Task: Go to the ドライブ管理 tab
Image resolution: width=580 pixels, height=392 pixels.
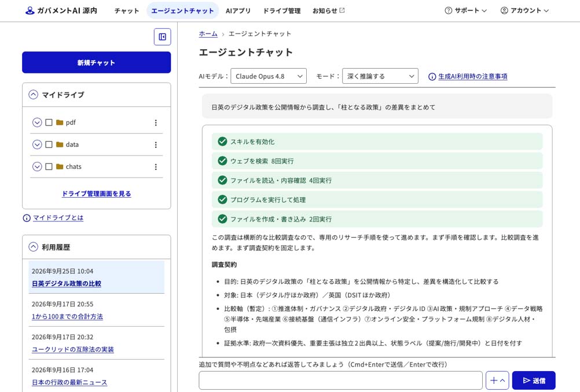Action: pyautogui.click(x=281, y=11)
